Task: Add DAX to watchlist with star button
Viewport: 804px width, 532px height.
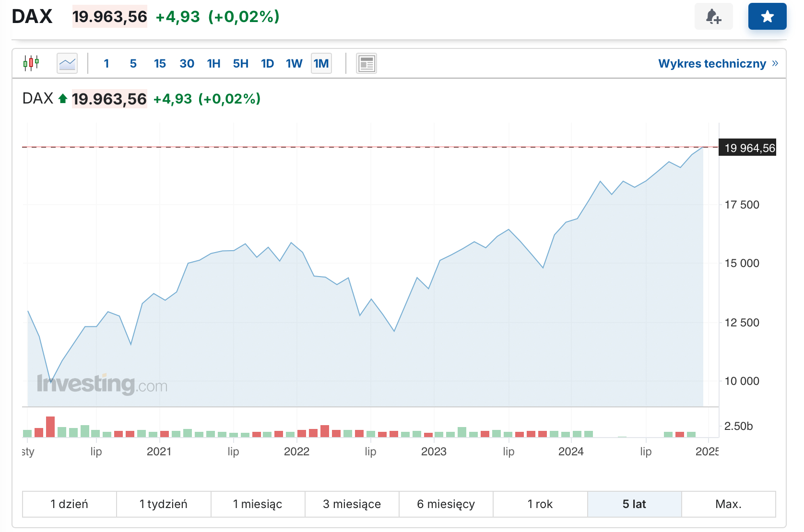Action: pyautogui.click(x=767, y=17)
